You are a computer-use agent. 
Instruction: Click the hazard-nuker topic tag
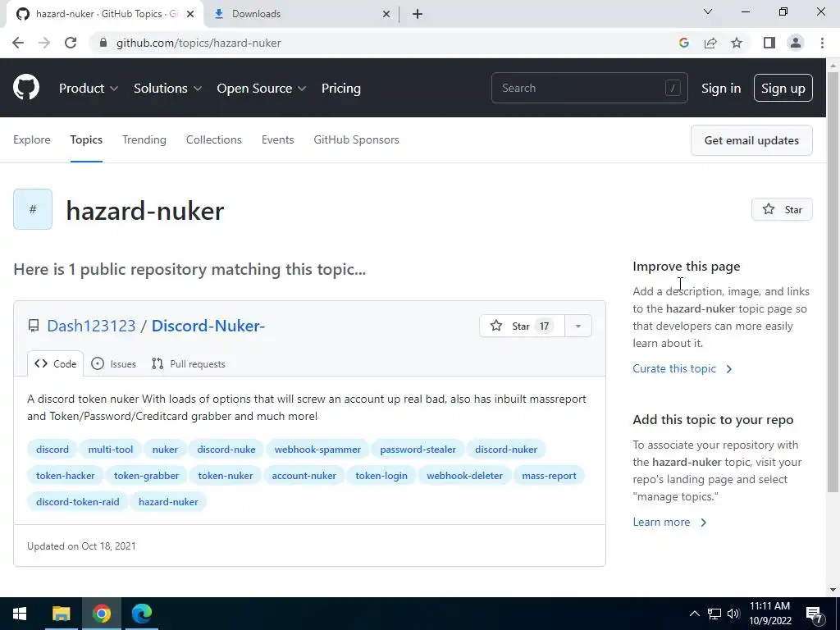click(168, 501)
